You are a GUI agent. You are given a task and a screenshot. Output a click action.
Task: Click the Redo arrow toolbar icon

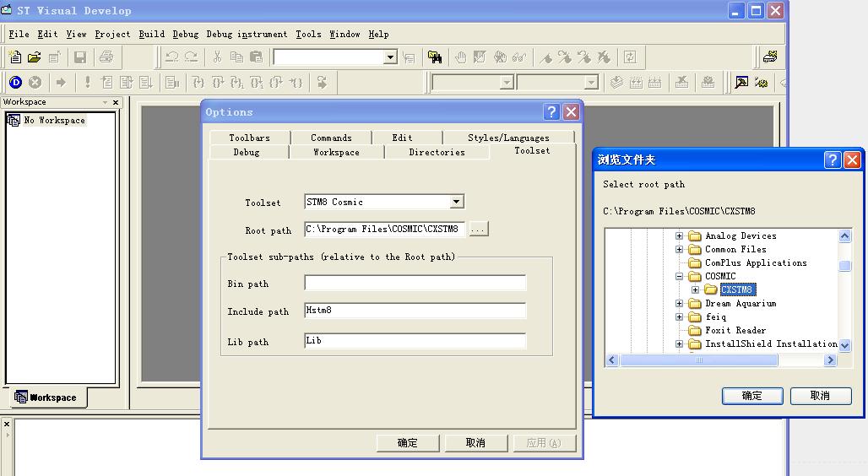point(191,57)
